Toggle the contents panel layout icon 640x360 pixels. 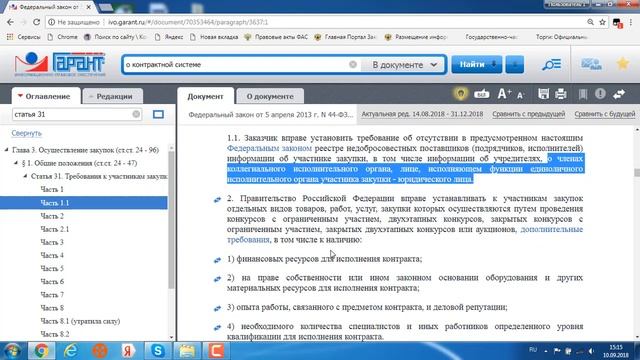[x=158, y=114]
